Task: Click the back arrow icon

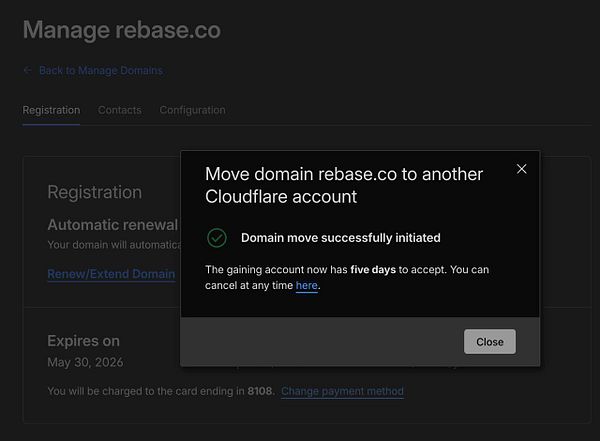Action: pos(28,70)
